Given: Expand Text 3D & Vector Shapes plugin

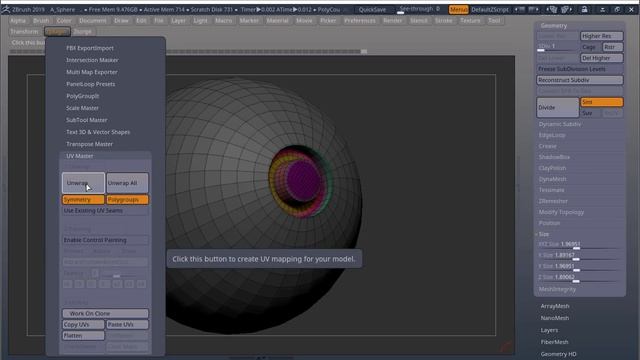Looking at the screenshot, I should (x=98, y=132).
